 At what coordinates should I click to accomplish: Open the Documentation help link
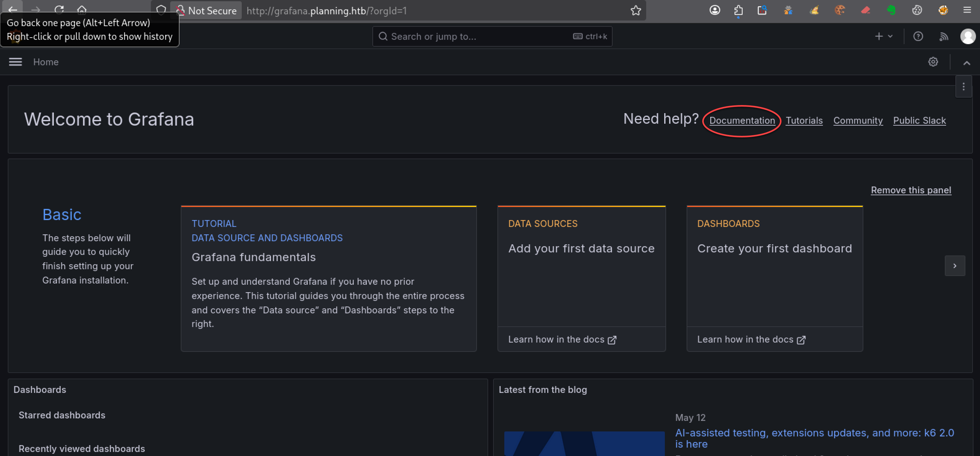[742, 121]
